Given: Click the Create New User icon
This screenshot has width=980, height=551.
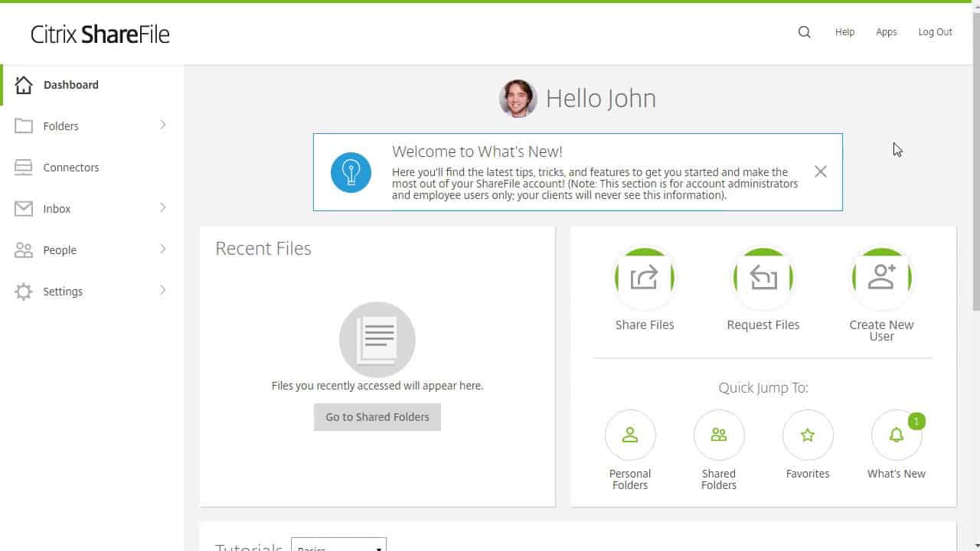Looking at the screenshot, I should click(x=882, y=278).
